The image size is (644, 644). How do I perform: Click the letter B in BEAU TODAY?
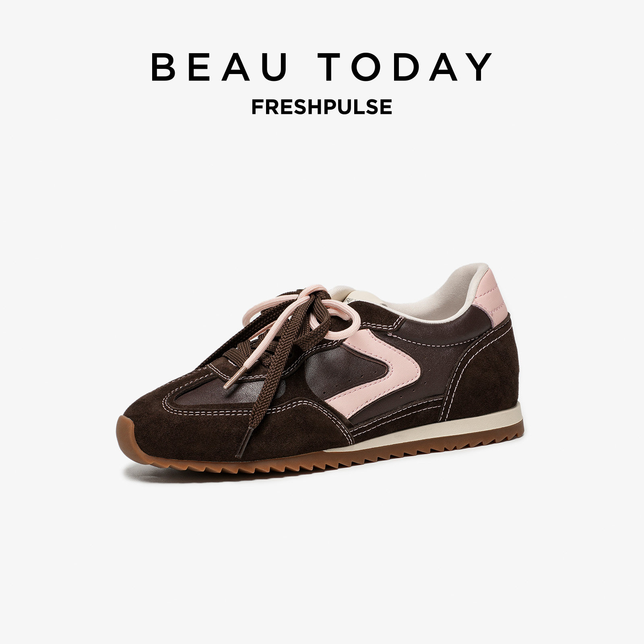click(x=162, y=67)
